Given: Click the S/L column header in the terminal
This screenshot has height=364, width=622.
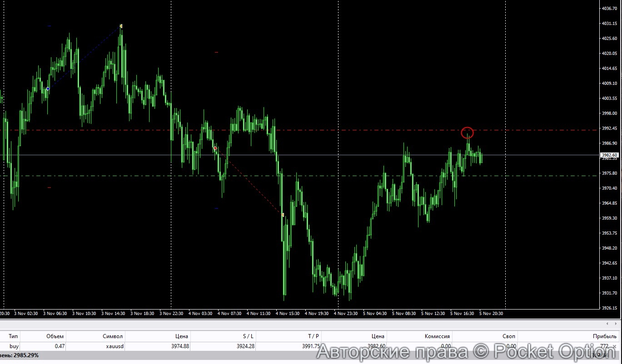Looking at the screenshot, I should pos(248,336).
